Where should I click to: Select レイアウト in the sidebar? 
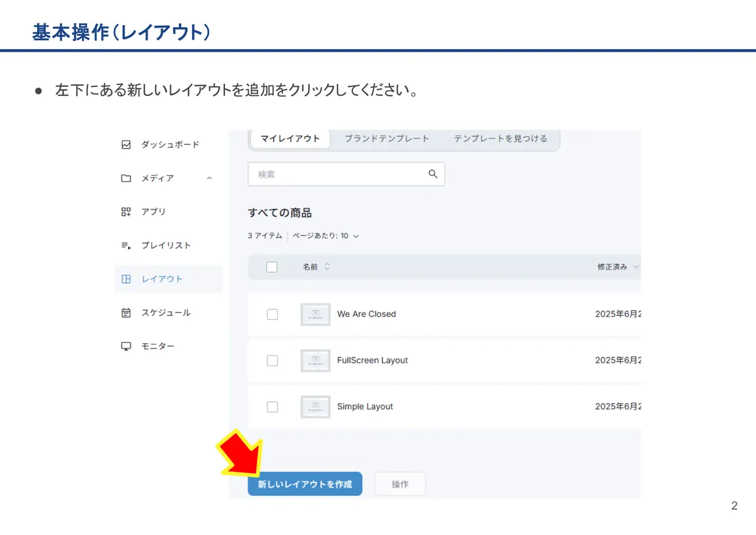tap(168, 279)
